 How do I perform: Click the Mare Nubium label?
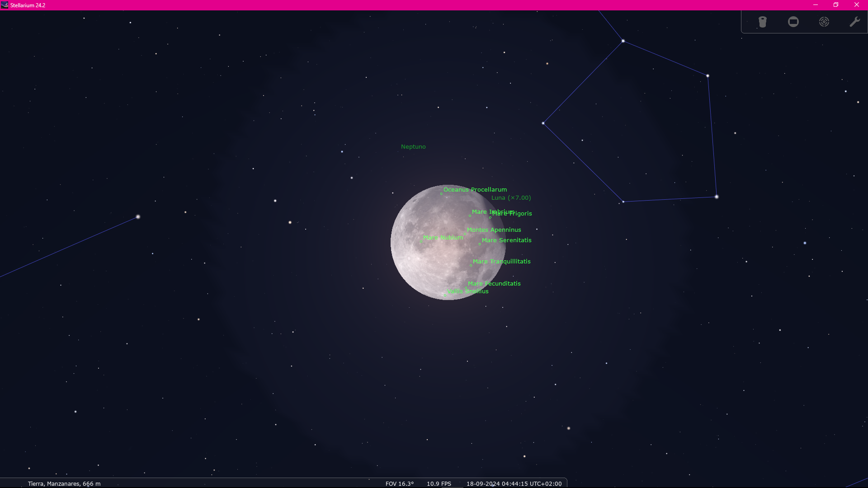pyautogui.click(x=443, y=238)
